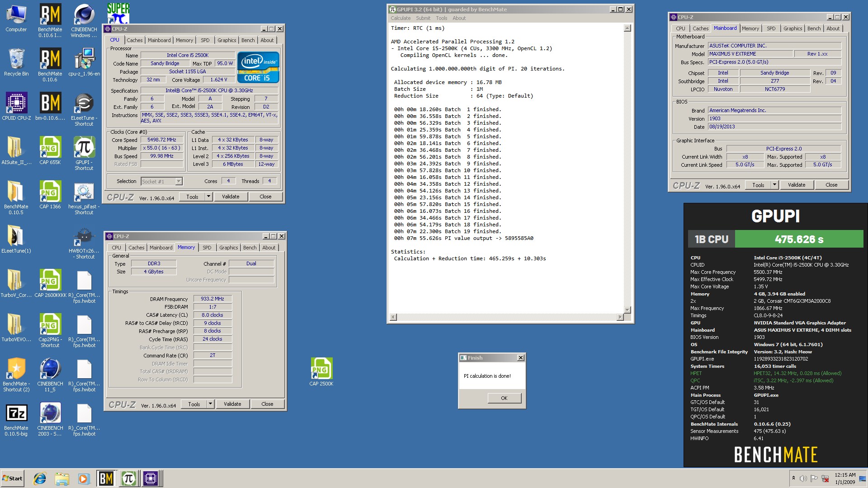Launch GPUPI Shortcut desktop icon
This screenshot has width=868, height=488.
pyautogui.click(x=84, y=153)
